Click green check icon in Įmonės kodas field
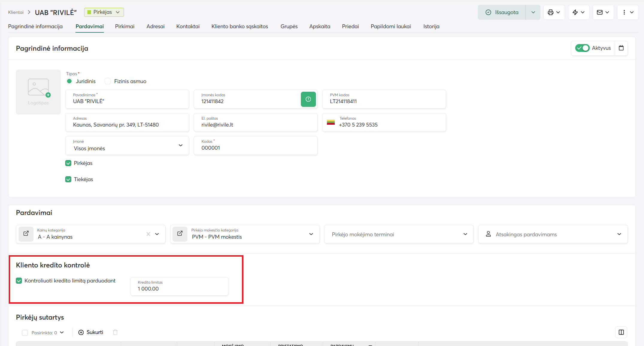The image size is (644, 346). coord(308,99)
